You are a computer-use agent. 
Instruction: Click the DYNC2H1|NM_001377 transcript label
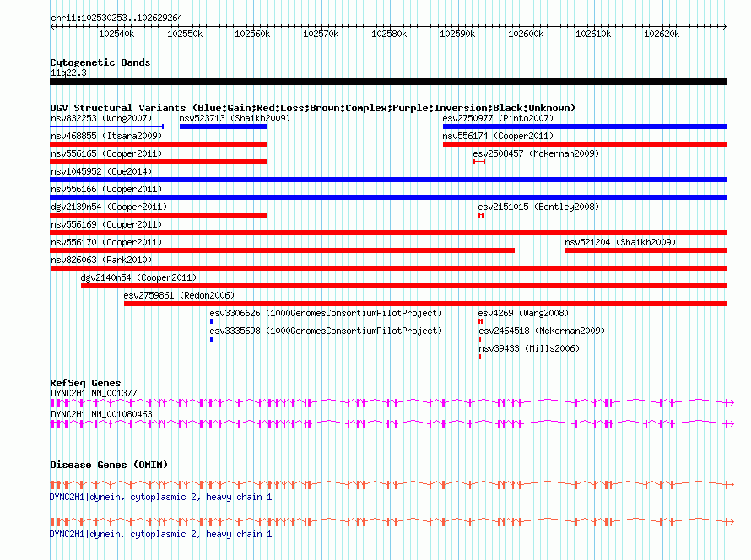pyautogui.click(x=94, y=393)
